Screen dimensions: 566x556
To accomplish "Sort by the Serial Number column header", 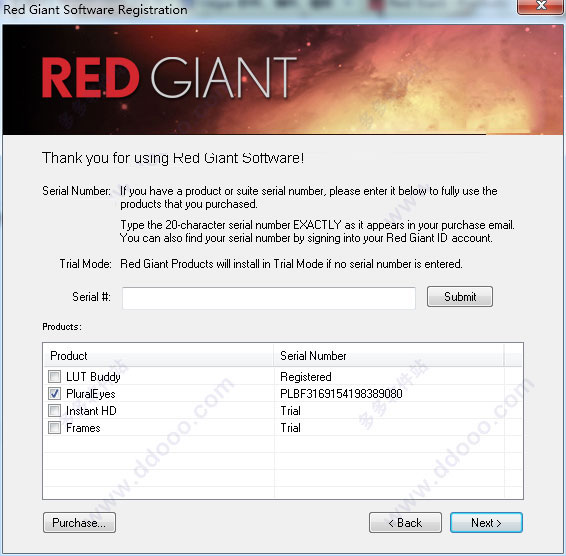I will [x=388, y=356].
